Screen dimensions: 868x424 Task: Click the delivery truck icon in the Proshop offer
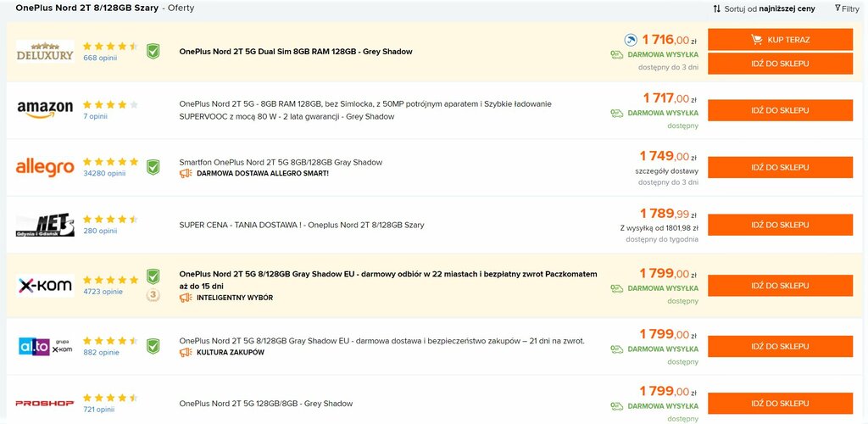tap(617, 406)
